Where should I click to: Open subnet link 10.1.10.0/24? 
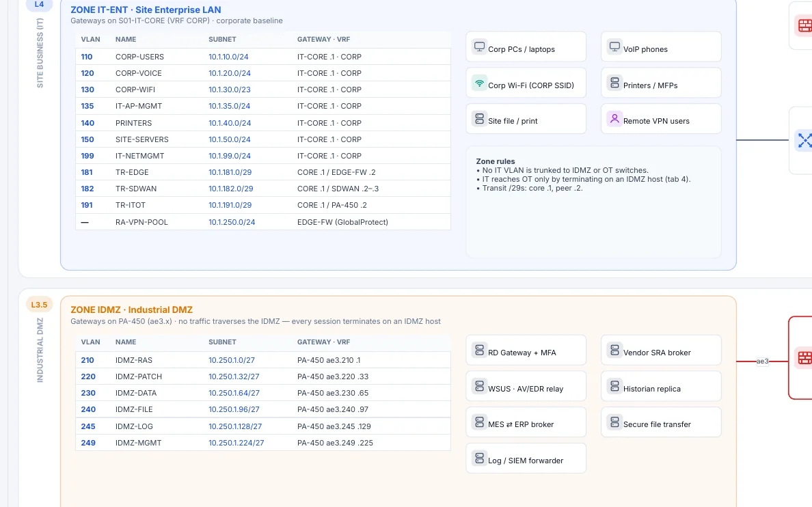click(228, 57)
